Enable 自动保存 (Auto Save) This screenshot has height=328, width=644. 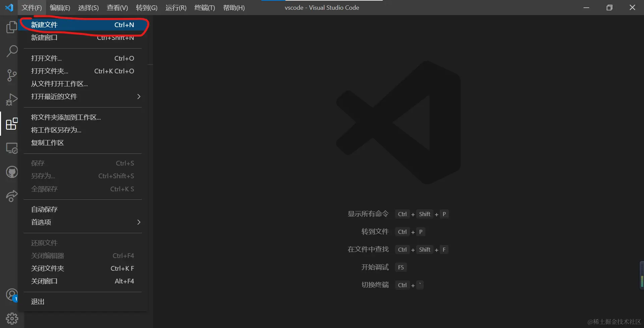tap(44, 209)
